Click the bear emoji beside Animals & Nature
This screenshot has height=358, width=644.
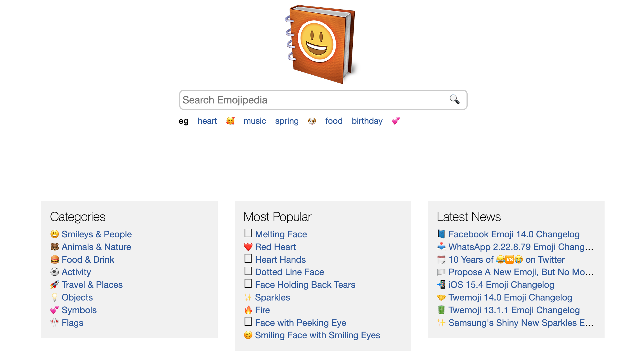click(x=55, y=247)
